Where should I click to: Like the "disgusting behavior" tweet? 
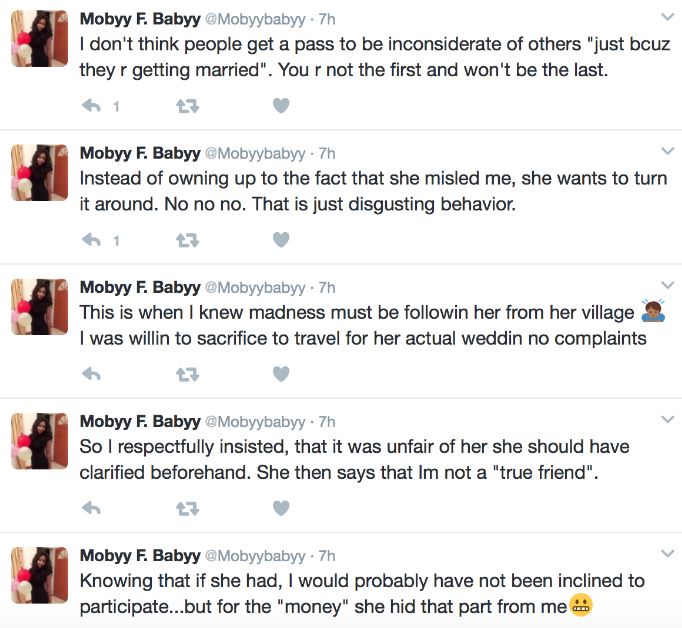click(281, 239)
